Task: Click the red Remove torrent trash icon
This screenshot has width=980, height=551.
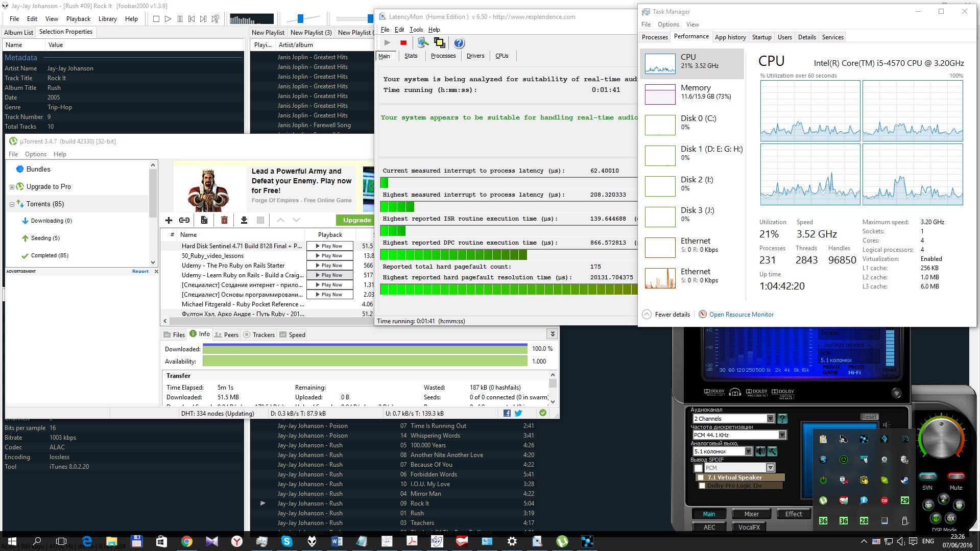Action: (x=224, y=220)
